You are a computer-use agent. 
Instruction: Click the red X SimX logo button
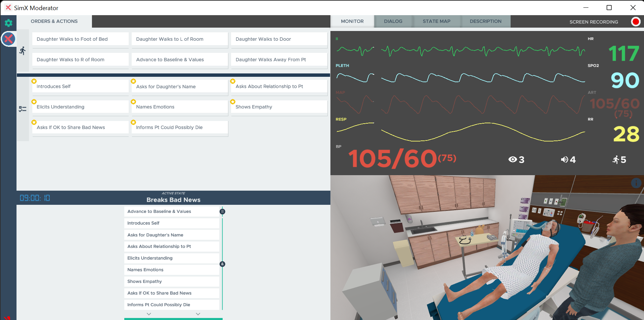pos(8,39)
